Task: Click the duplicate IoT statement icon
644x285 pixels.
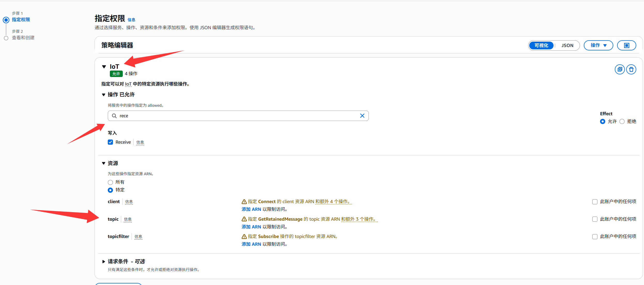Action: point(619,69)
